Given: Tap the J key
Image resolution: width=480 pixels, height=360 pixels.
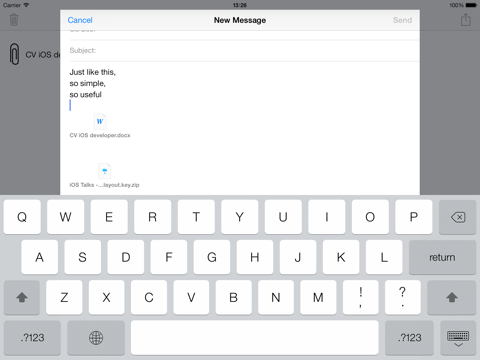Looking at the screenshot, I should click(x=298, y=257).
